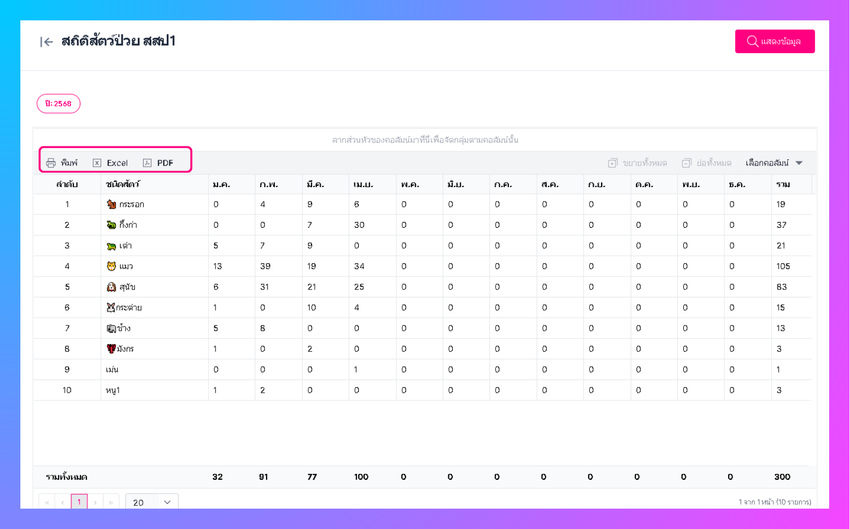
Task: Click the back arrow beside page title
Action: 46,42
